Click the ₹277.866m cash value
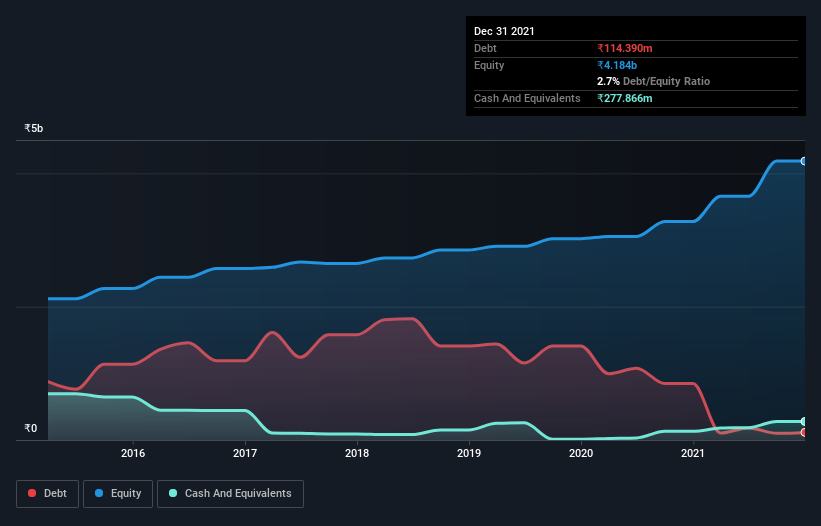Viewport: 821px width, 526px height. (x=625, y=98)
